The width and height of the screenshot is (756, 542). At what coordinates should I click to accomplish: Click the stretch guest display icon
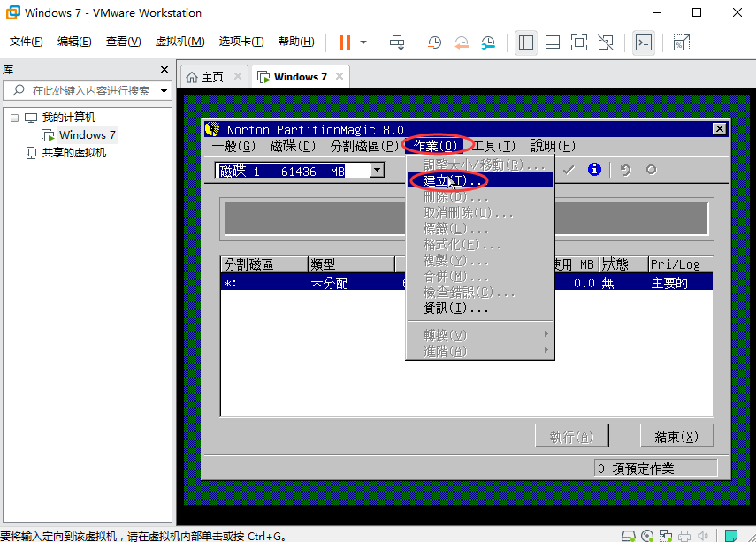pyautogui.click(x=681, y=42)
